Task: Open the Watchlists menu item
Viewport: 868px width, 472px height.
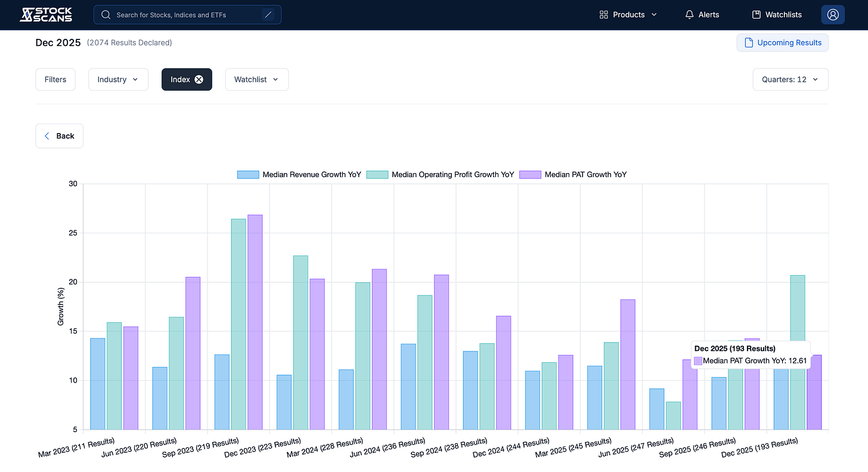Action: [x=777, y=14]
